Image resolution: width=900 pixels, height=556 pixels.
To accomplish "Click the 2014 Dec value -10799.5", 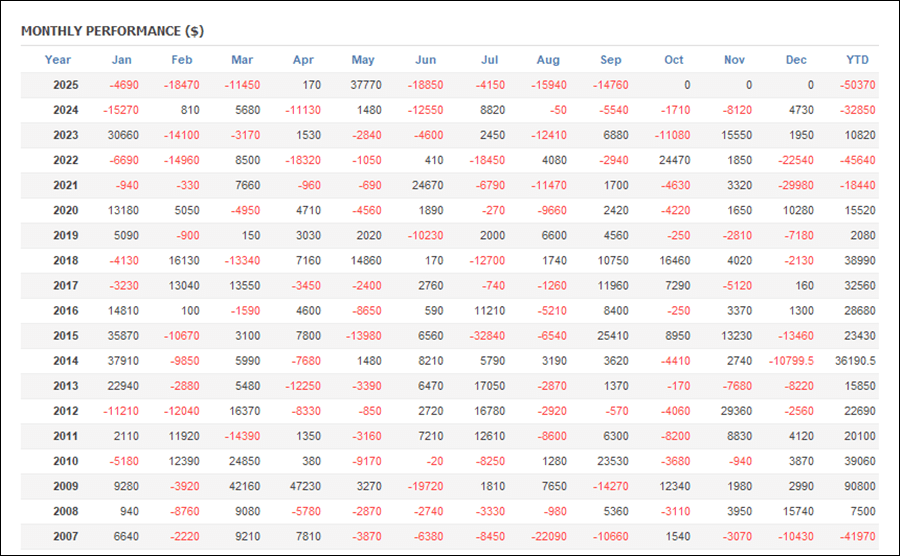I will pyautogui.click(x=792, y=361).
